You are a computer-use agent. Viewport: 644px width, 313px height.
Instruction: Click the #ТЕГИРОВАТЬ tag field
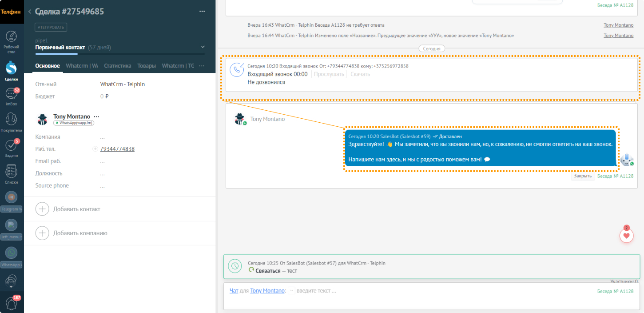coord(51,27)
